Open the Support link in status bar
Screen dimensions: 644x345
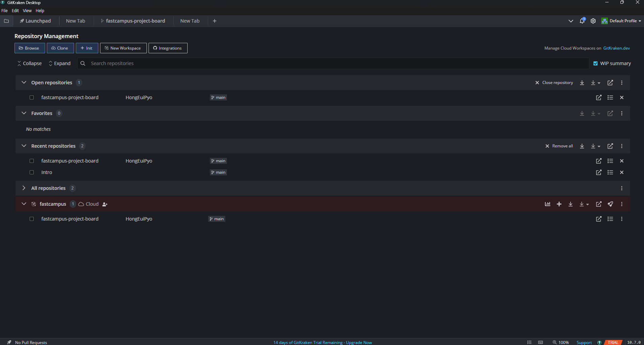pos(584,342)
